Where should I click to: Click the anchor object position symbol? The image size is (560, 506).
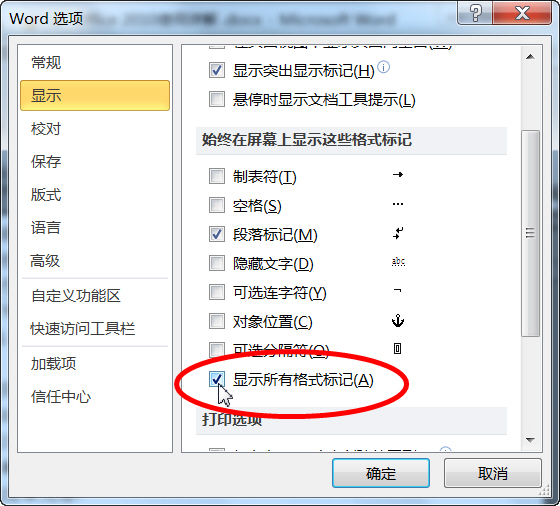398,321
